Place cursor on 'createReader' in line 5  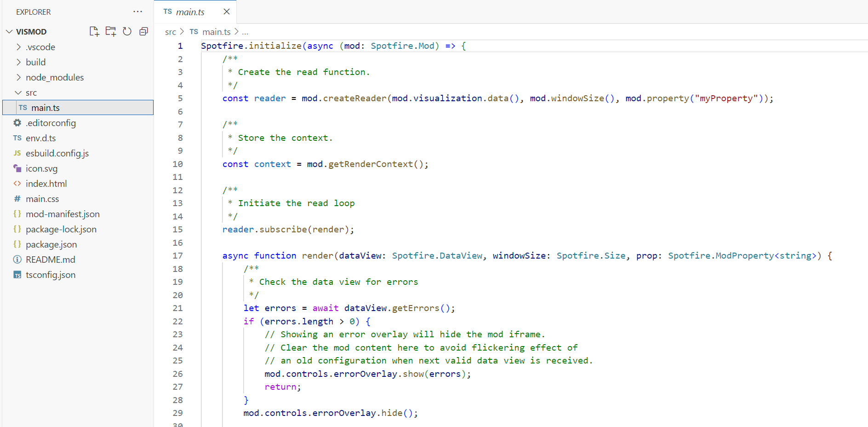[355, 98]
